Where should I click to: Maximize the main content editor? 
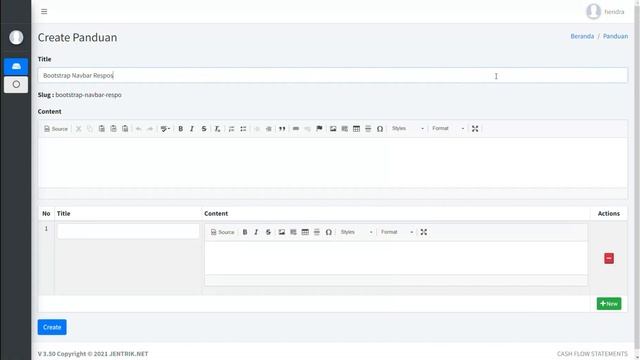tap(475, 129)
